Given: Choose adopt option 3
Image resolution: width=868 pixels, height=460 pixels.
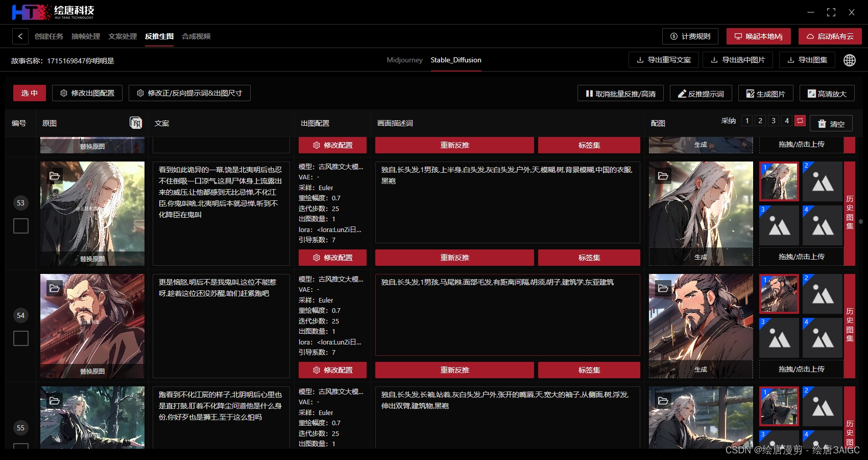Looking at the screenshot, I should pos(774,121).
